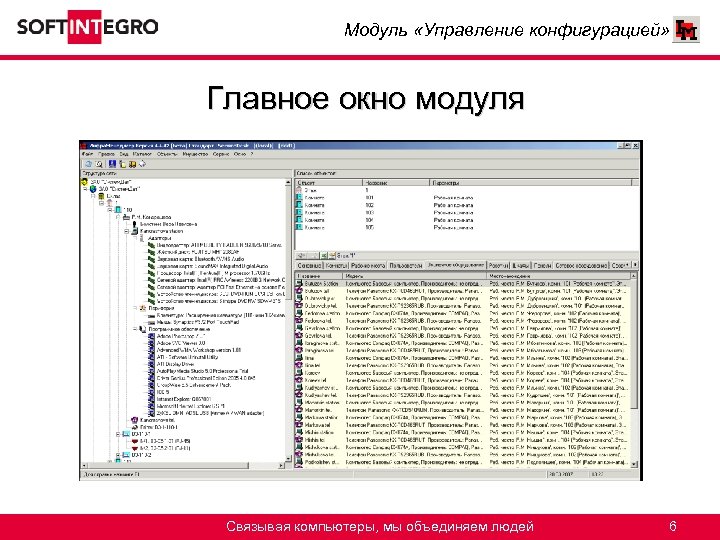Select 'ATI Display Driver' in the tree
Viewport: 720px width, 540px height.
[175, 364]
